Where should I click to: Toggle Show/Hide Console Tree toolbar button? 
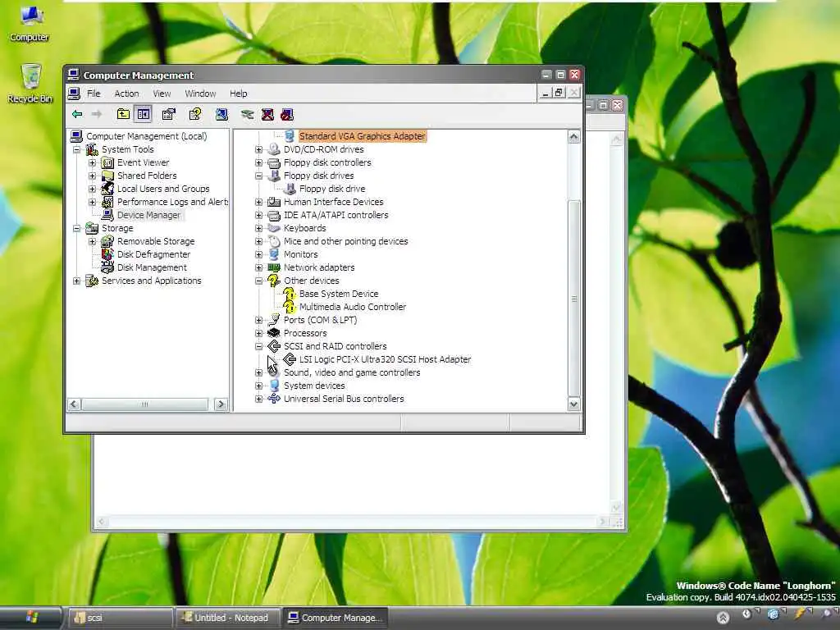click(143, 114)
